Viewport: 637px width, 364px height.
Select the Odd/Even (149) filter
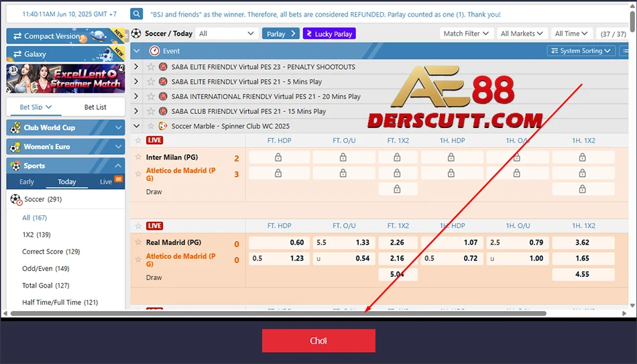(46, 269)
